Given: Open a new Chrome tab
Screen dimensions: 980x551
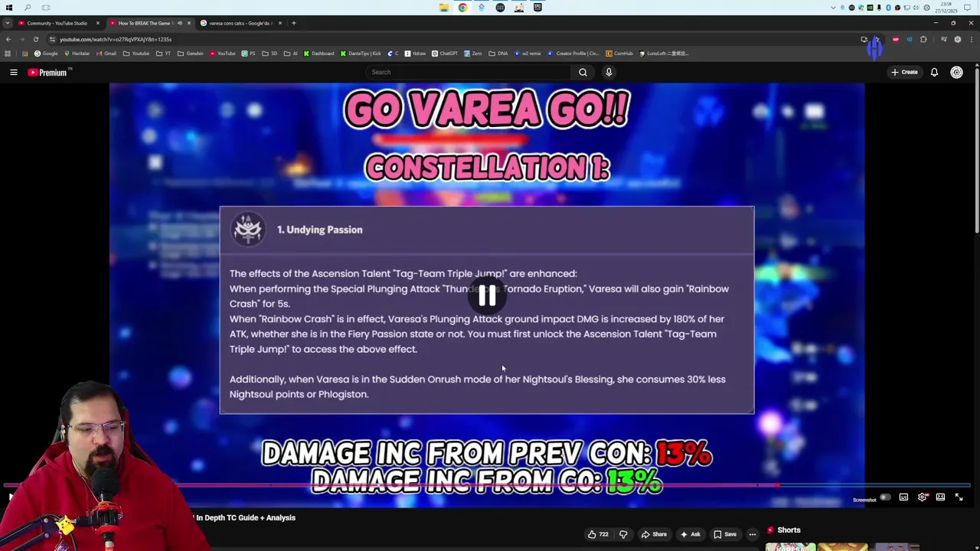Looking at the screenshot, I should click(x=294, y=23).
